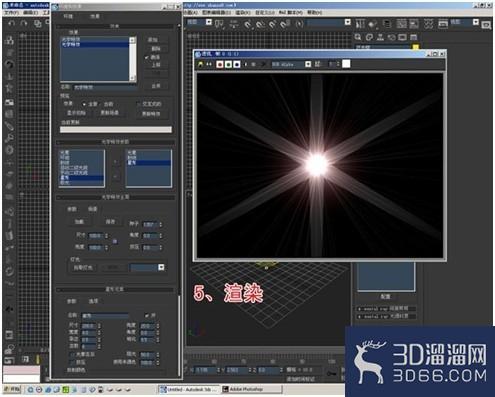Click the Mirror tool icon
Image resolution: width=495 pixels, height=397 pixels.
click(360, 24)
